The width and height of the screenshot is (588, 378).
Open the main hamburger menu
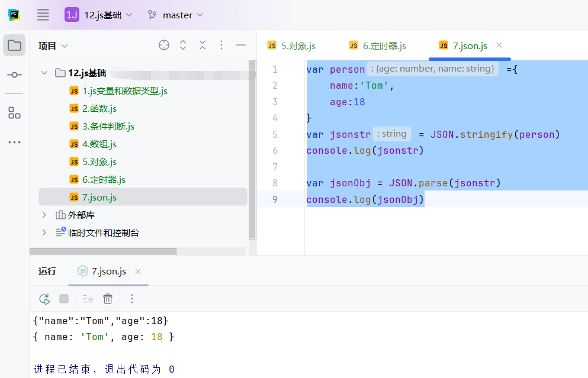point(43,15)
